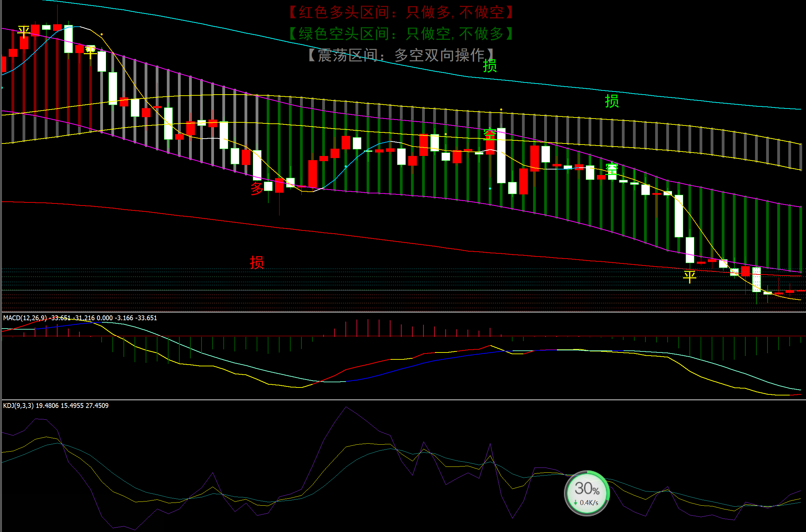Click the green 损 label beside gray header text
The image size is (806, 532).
click(x=490, y=66)
